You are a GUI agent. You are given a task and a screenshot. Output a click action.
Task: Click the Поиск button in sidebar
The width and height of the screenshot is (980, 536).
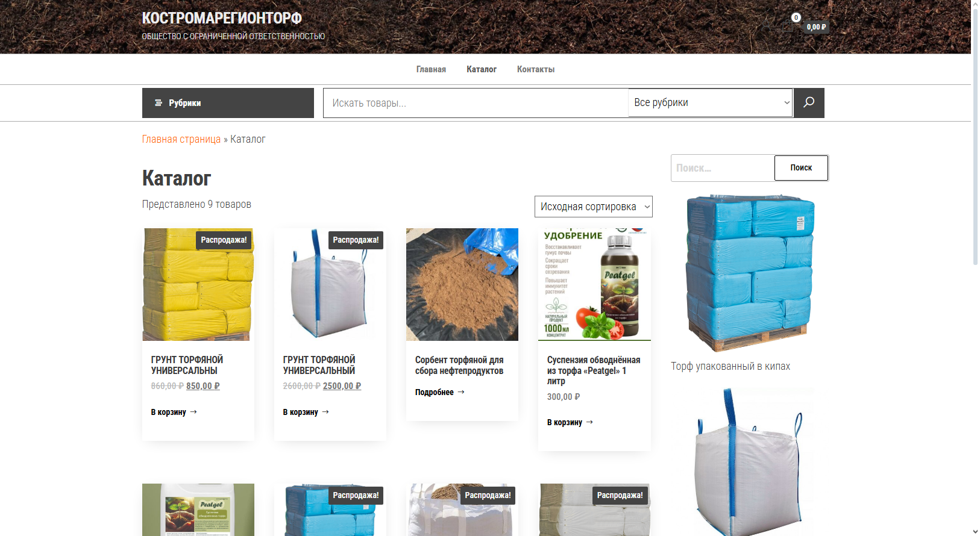click(801, 168)
